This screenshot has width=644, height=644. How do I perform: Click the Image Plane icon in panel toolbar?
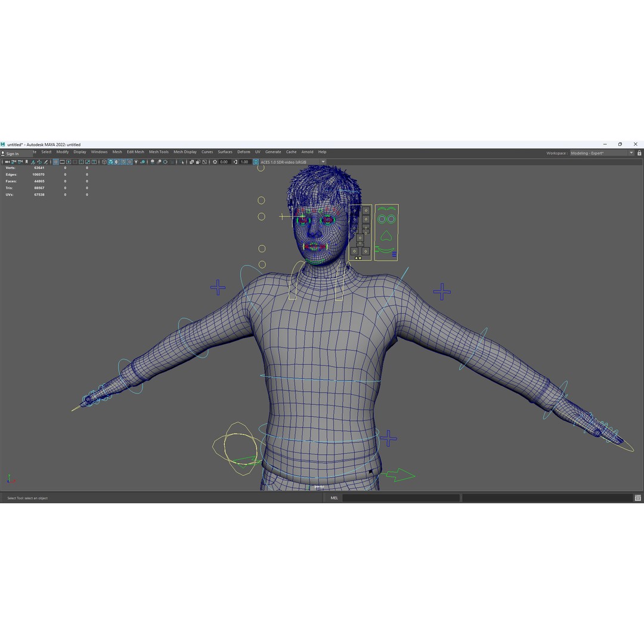coord(33,162)
